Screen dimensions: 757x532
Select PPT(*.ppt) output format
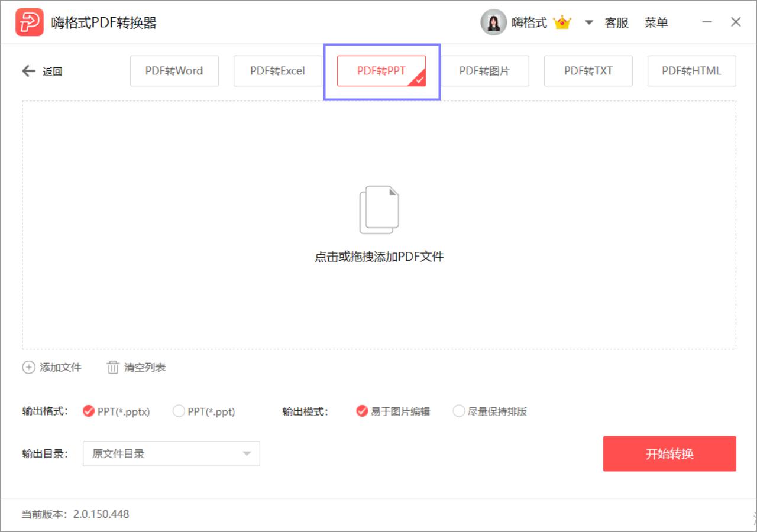tap(204, 411)
